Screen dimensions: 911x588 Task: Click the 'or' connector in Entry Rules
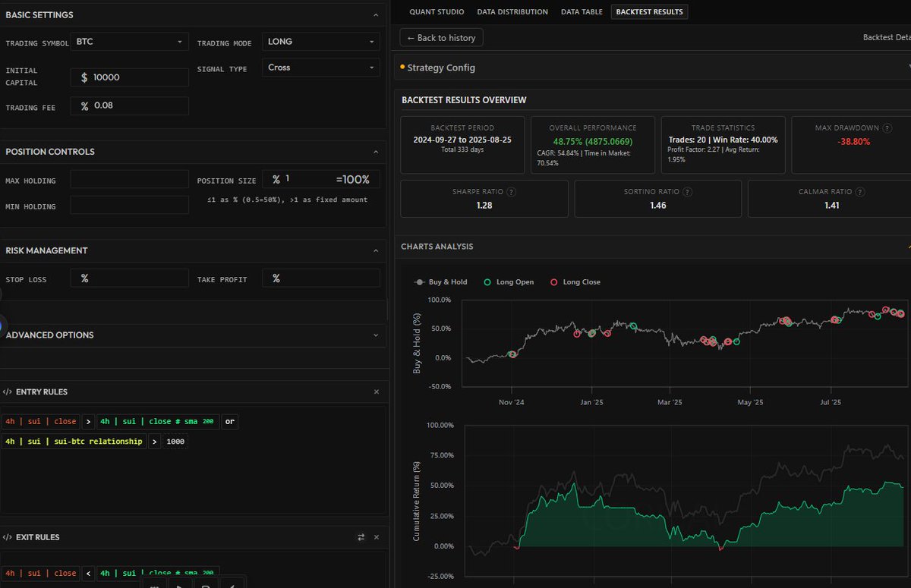(x=229, y=421)
